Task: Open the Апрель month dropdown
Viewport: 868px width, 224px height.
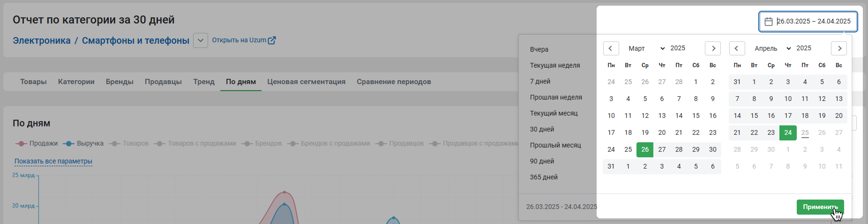Action: coord(772,48)
